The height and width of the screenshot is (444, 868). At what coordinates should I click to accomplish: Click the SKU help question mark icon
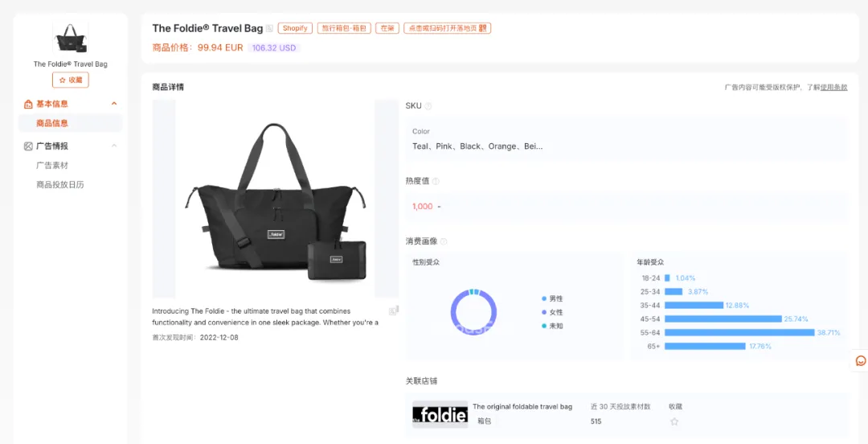click(428, 106)
